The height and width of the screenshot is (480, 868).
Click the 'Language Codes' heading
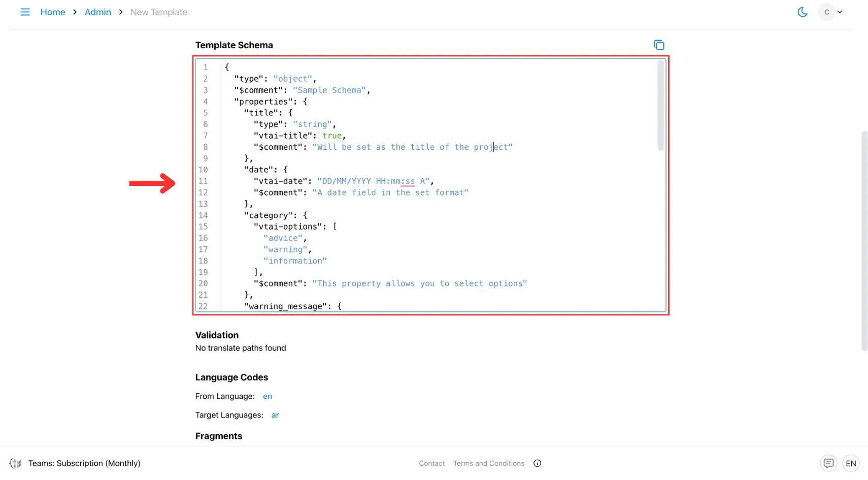(231, 377)
